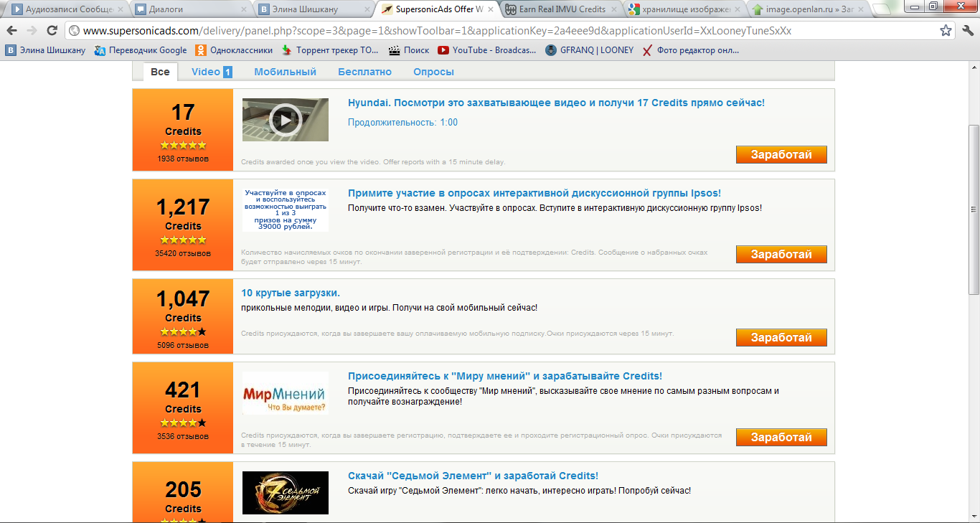Click the scrollbar down arrow
The width and height of the screenshot is (980, 523).
coord(974,517)
